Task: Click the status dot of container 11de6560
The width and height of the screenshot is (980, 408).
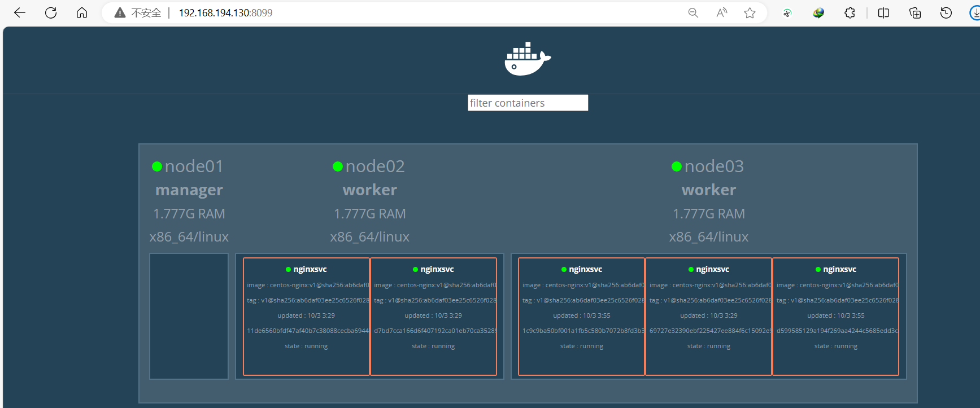Action: tap(289, 270)
